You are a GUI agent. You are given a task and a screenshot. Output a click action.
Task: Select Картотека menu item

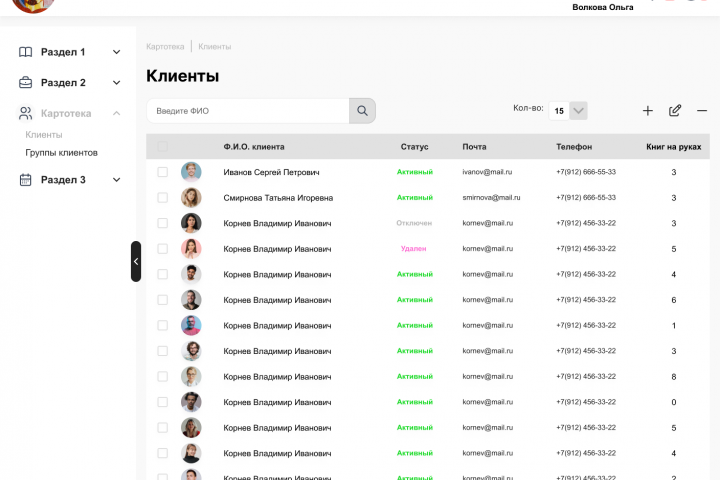[66, 113]
